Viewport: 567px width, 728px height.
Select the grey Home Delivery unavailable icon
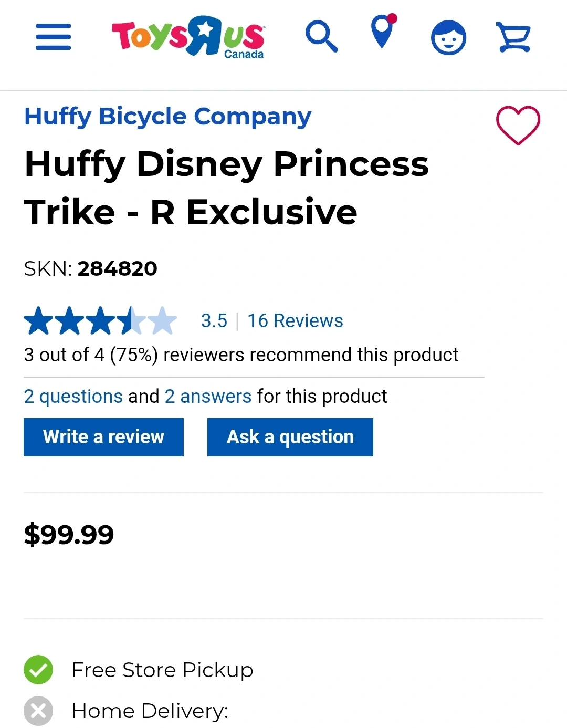point(38,711)
